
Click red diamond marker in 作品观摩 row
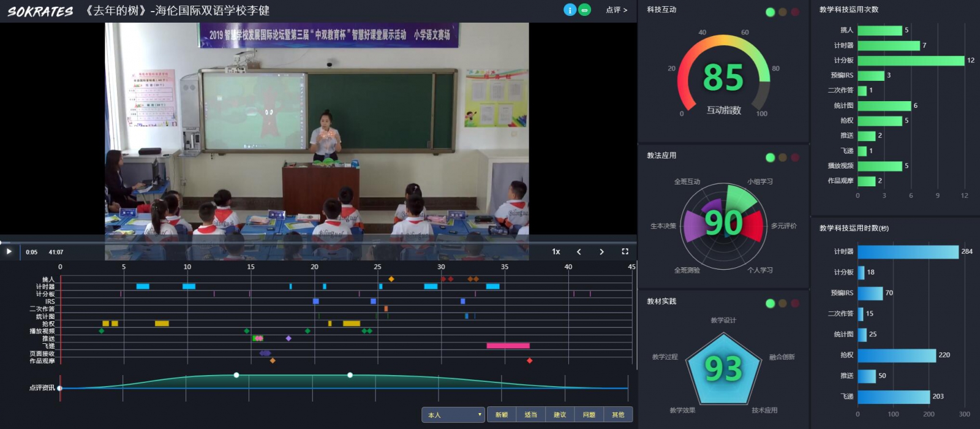(x=529, y=360)
